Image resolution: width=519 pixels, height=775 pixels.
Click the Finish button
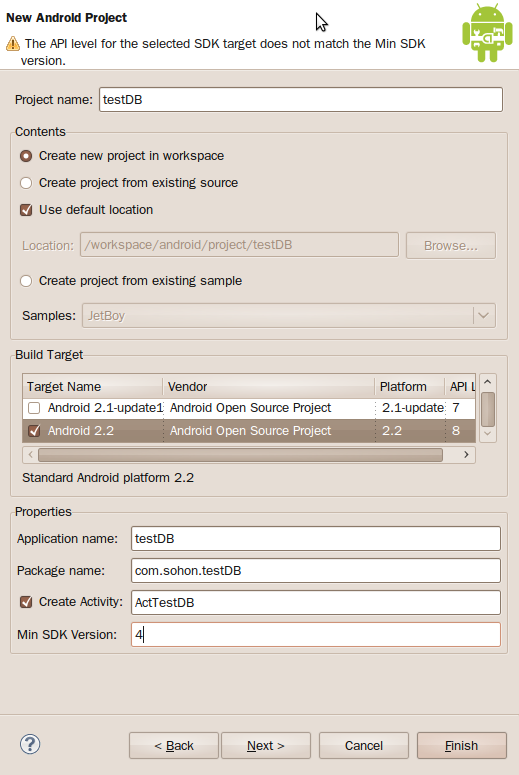pos(462,745)
